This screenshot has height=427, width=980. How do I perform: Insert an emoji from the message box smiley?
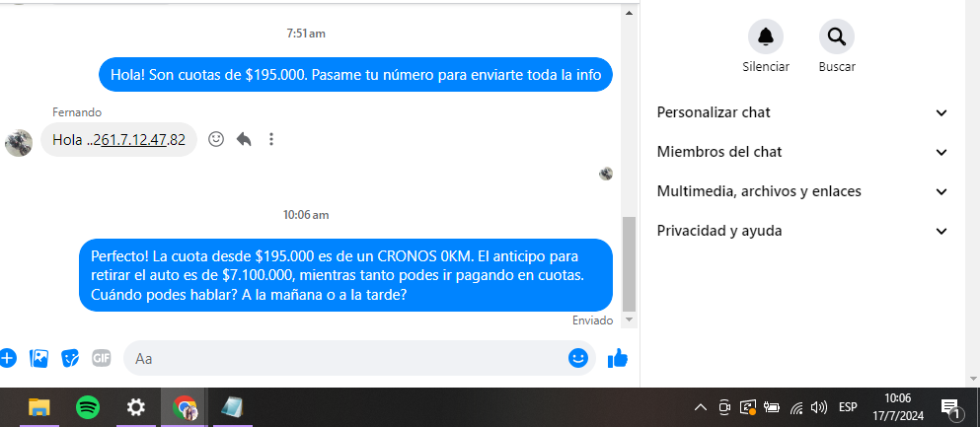click(578, 358)
